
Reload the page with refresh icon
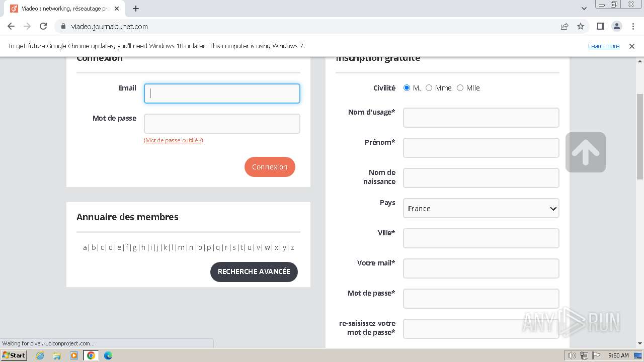point(43,26)
